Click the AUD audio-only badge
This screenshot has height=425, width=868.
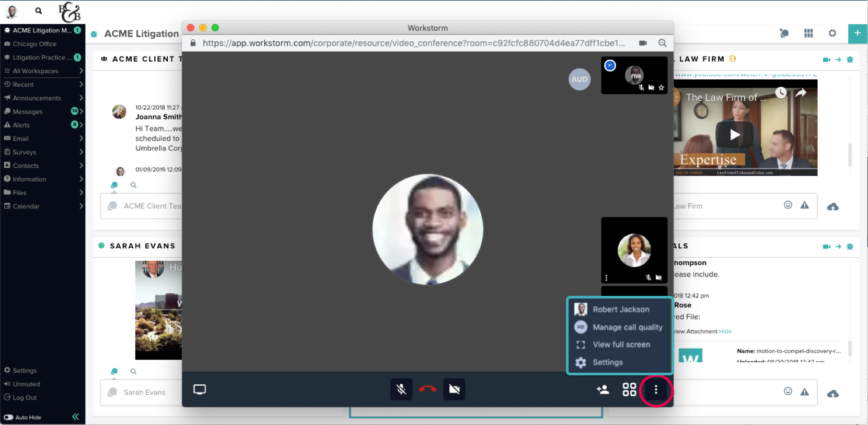(x=580, y=79)
